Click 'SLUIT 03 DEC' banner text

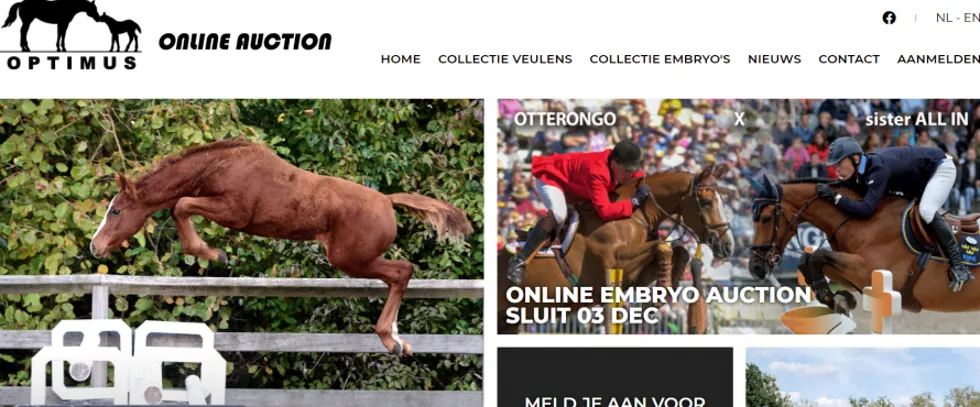point(582,316)
